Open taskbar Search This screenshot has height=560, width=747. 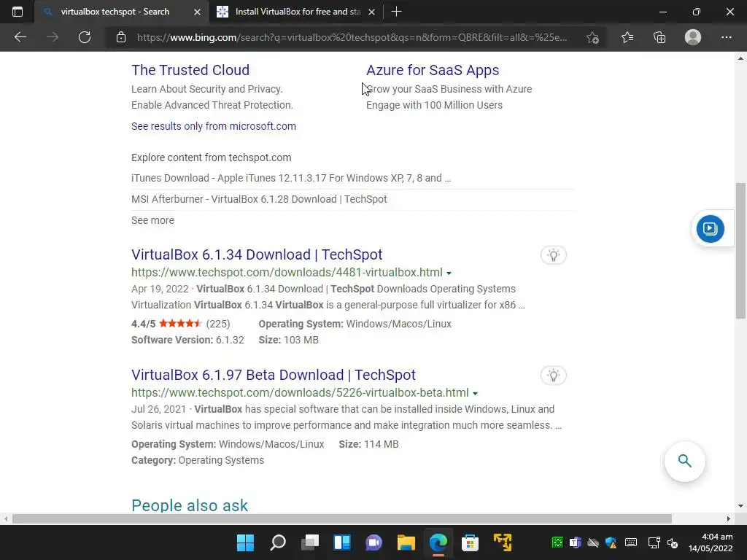(x=278, y=542)
